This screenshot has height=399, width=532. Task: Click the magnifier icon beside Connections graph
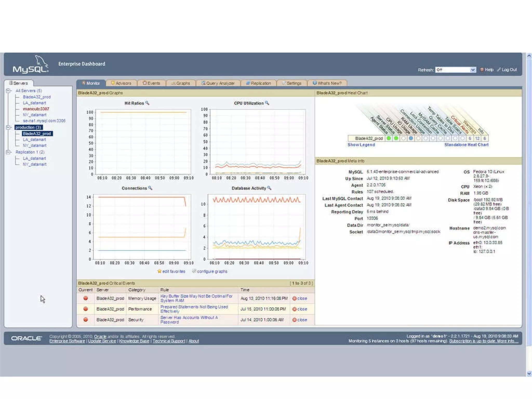[x=150, y=188]
